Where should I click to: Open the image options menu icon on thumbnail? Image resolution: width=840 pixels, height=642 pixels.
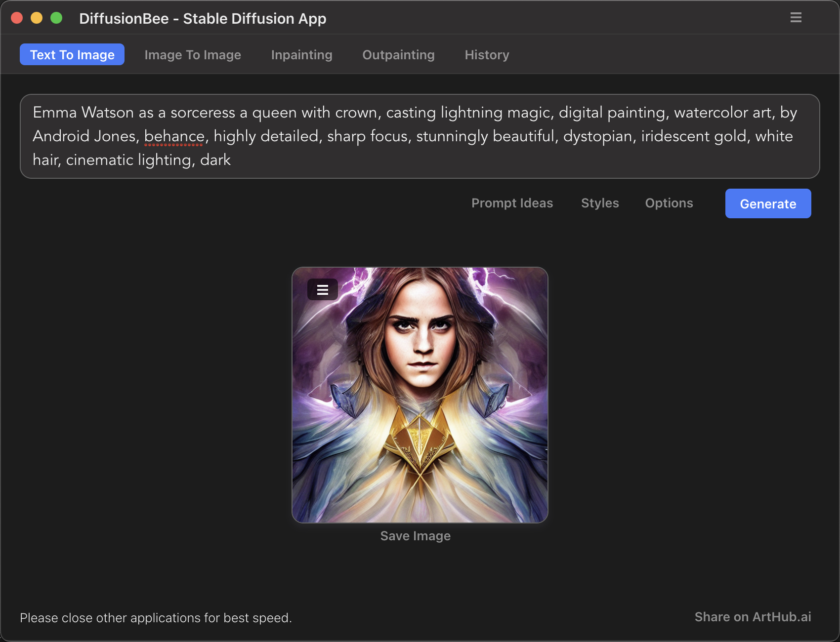(x=323, y=290)
